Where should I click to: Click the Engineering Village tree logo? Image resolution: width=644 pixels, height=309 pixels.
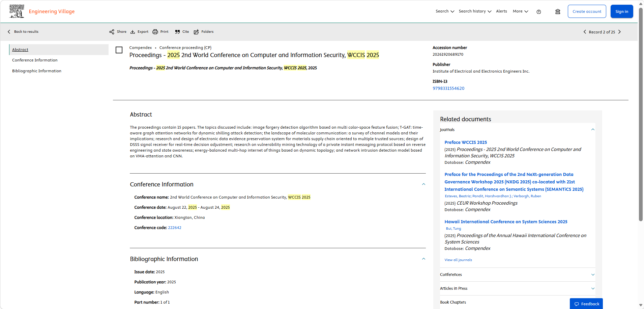click(x=17, y=11)
